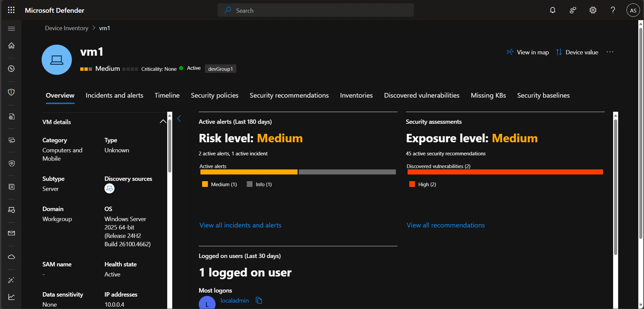Open View all incidents and alerts
Viewport: 644px width, 309px height.
[x=240, y=225]
